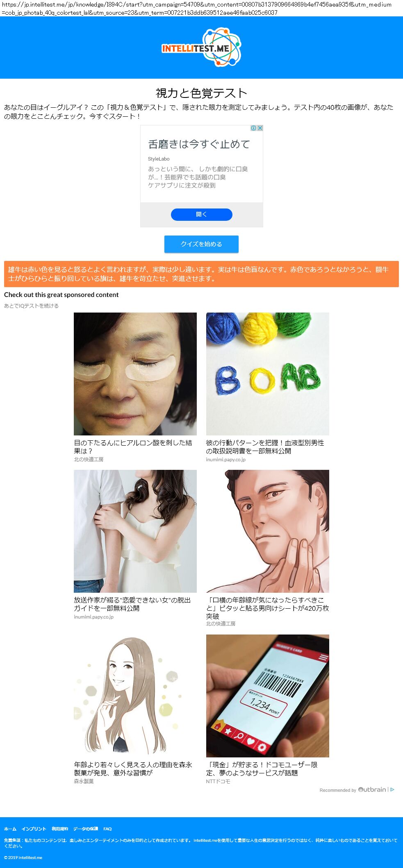
Task: Close the StyleLabo ad with X icon
Action: tap(260, 128)
